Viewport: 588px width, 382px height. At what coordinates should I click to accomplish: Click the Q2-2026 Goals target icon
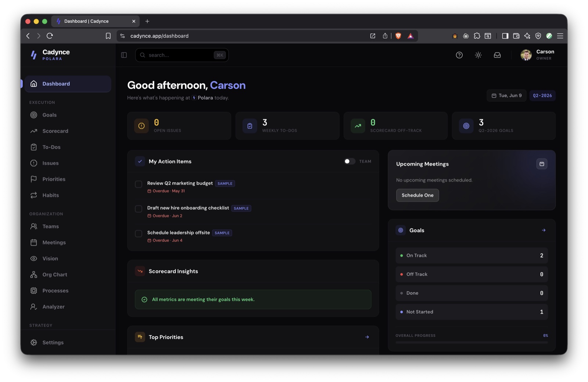tap(466, 126)
